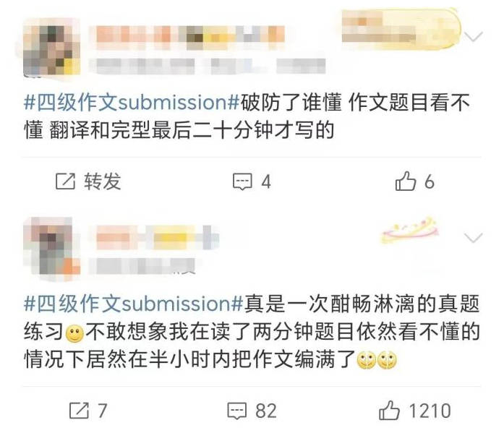Tap the repost icon on first post
The width and height of the screenshot is (504, 441).
(x=65, y=181)
